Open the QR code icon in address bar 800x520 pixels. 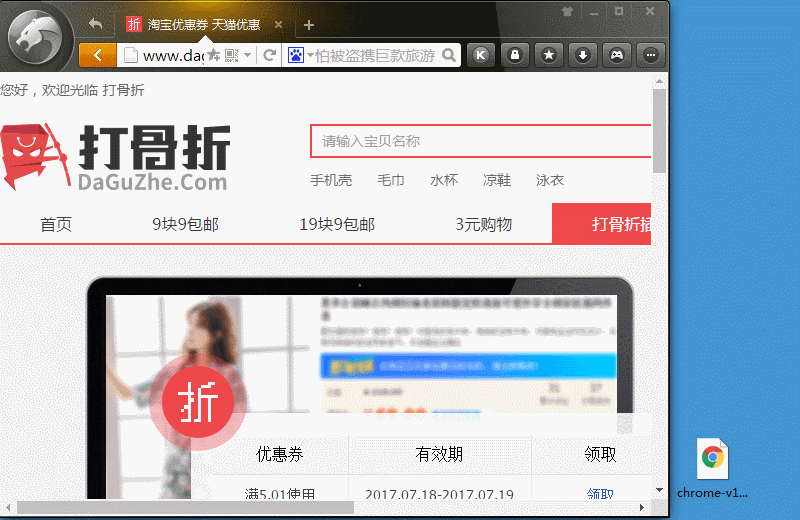[x=232, y=55]
